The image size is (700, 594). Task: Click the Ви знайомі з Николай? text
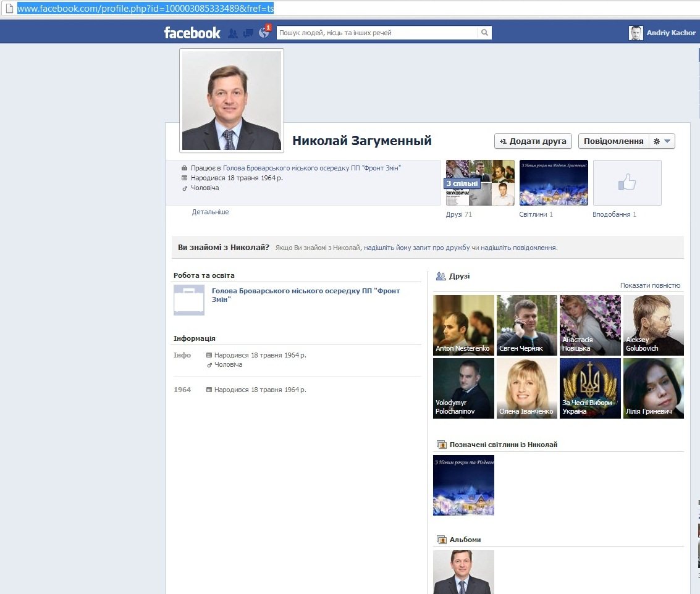[224, 247]
